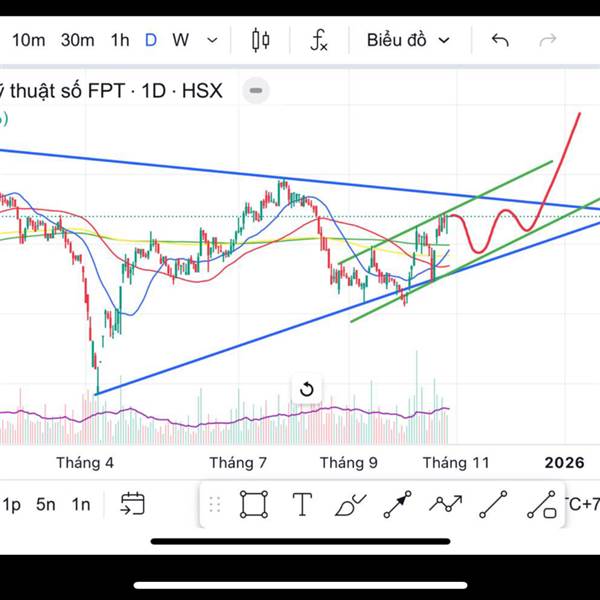Select the rectangle drawing tool
This screenshot has width=600, height=600.
pyautogui.click(x=254, y=504)
